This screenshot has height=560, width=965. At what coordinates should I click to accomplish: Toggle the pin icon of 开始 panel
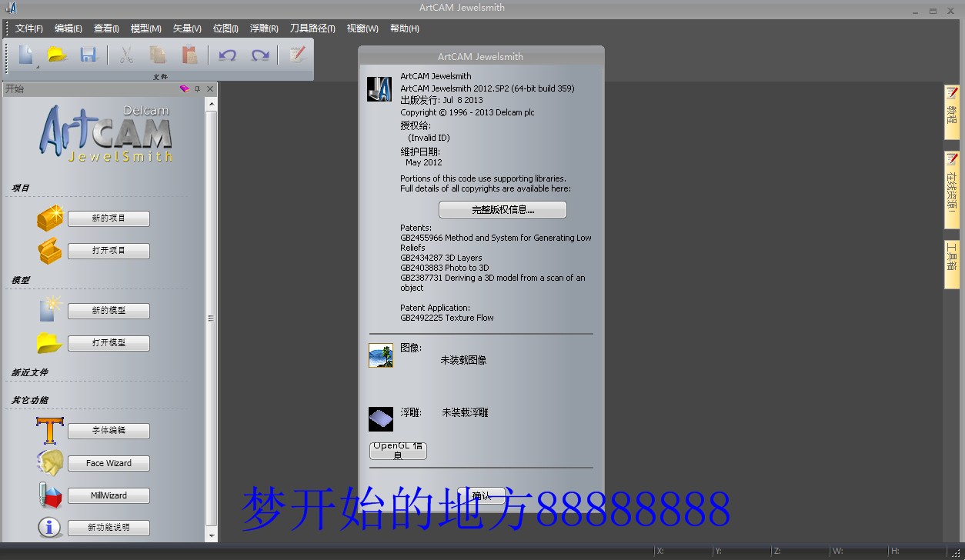coord(197,89)
